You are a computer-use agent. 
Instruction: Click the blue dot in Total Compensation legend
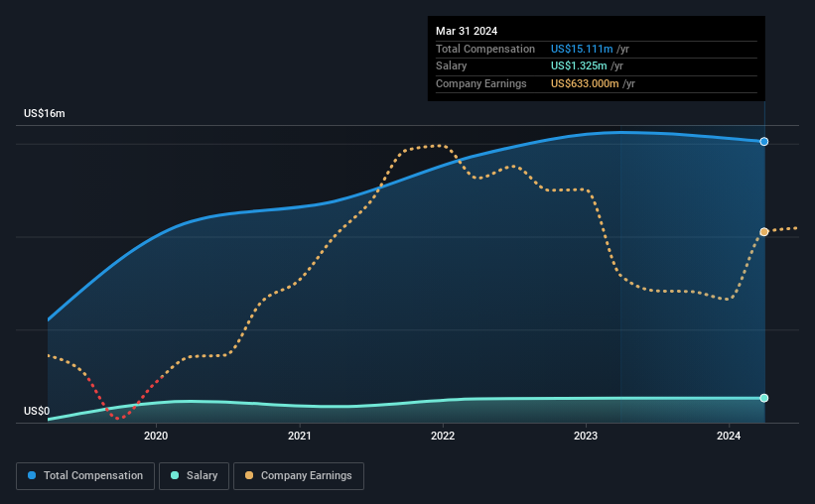(x=32, y=475)
